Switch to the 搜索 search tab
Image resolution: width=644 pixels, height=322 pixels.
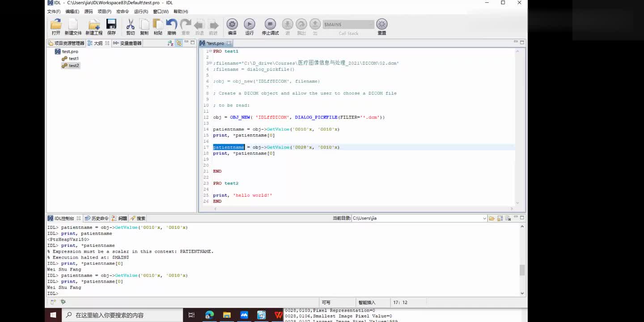click(x=138, y=218)
